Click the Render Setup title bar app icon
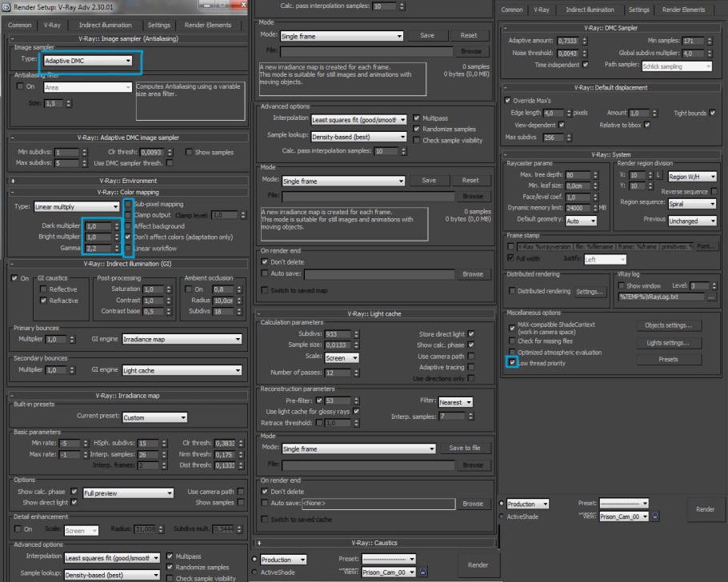 6,7
